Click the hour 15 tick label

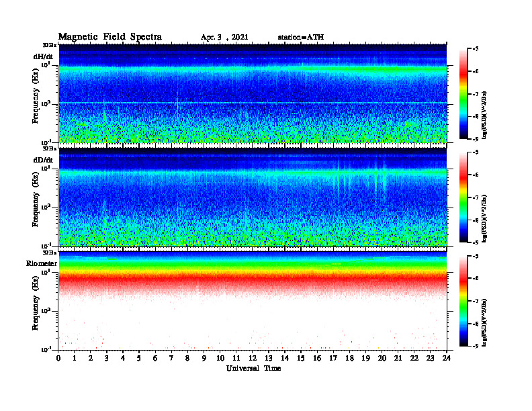(301, 359)
